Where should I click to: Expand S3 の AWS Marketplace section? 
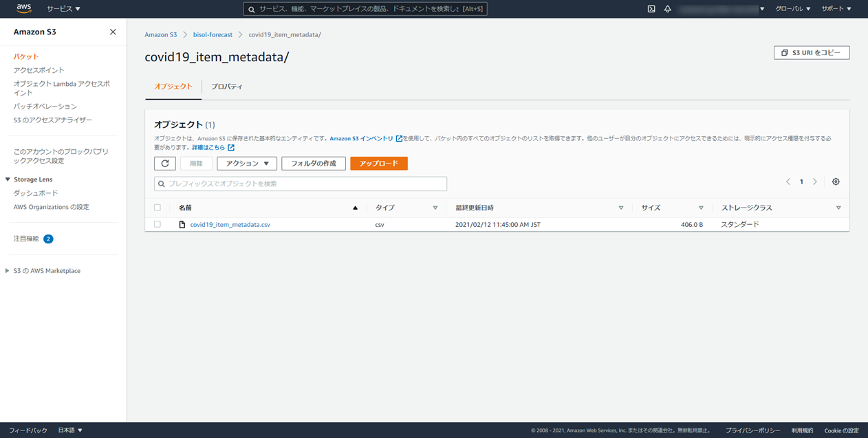click(8, 271)
